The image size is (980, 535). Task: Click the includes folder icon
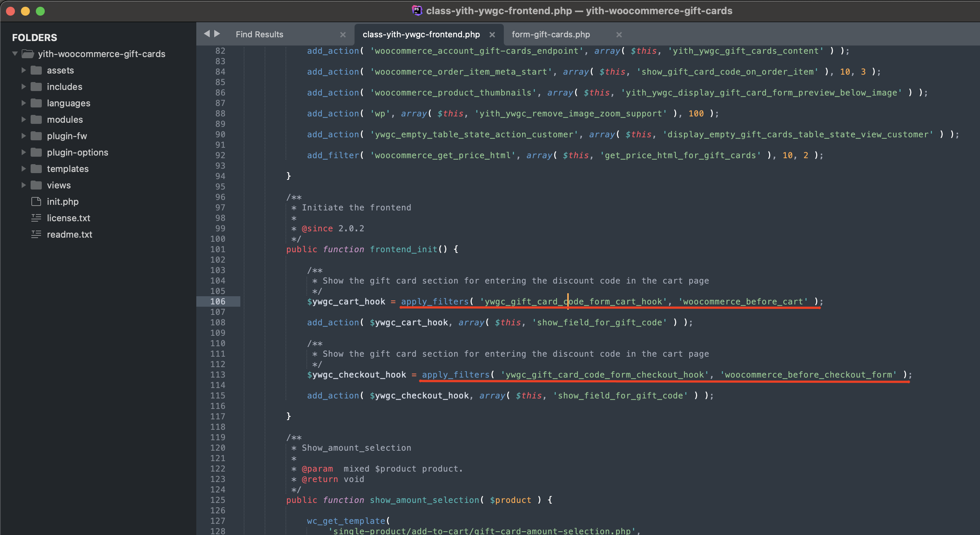36,87
